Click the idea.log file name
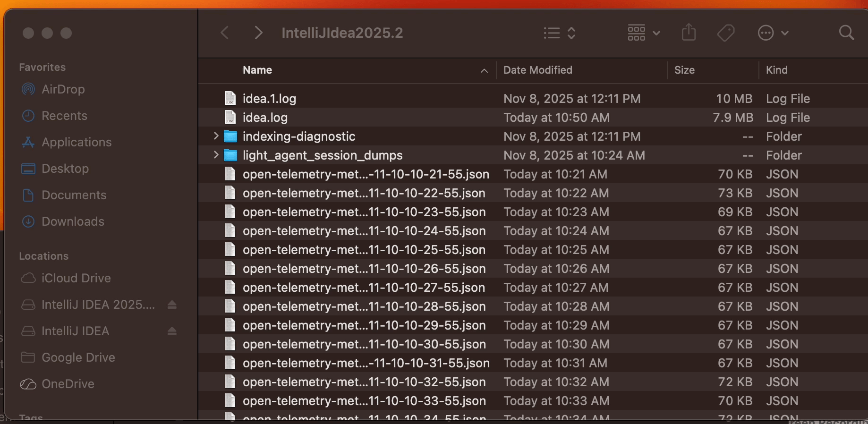The width and height of the screenshot is (868, 424). 265,118
